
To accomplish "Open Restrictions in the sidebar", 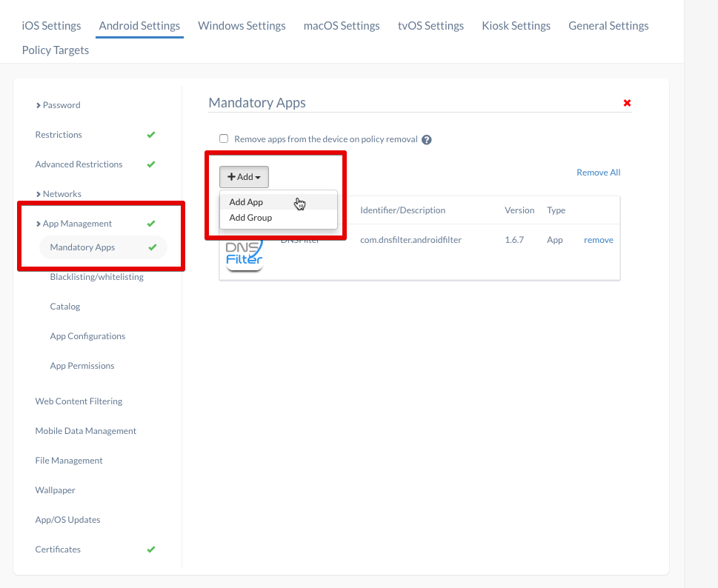I will [x=59, y=135].
